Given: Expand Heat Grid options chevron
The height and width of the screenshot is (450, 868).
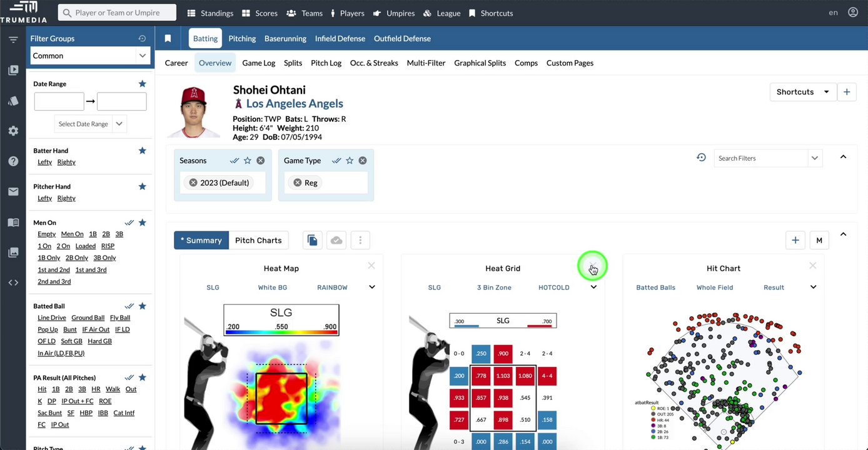Looking at the screenshot, I should pos(593,287).
